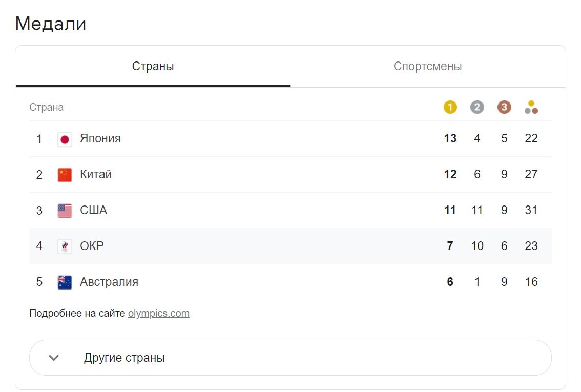Click the China flag icon
581x392 pixels.
(x=65, y=175)
